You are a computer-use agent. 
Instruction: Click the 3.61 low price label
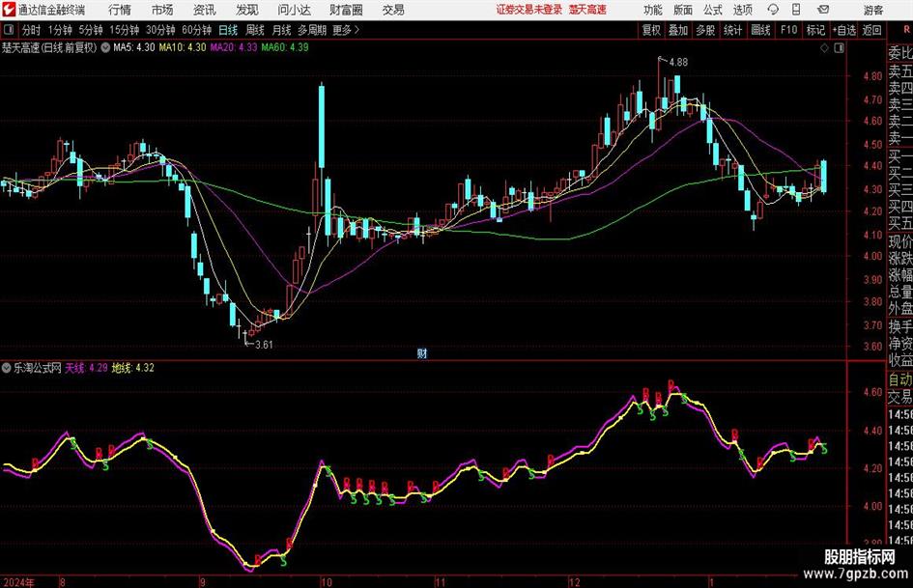(x=264, y=345)
